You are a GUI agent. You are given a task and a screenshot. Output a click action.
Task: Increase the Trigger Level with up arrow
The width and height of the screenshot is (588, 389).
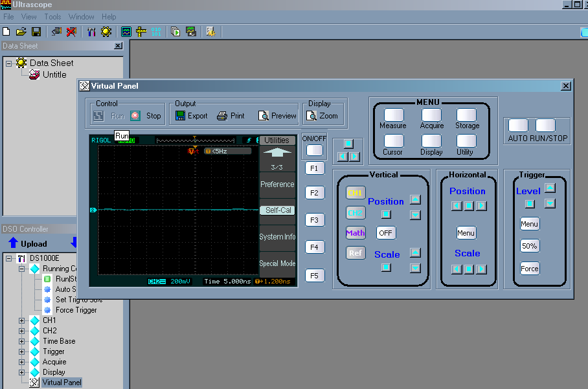click(550, 188)
